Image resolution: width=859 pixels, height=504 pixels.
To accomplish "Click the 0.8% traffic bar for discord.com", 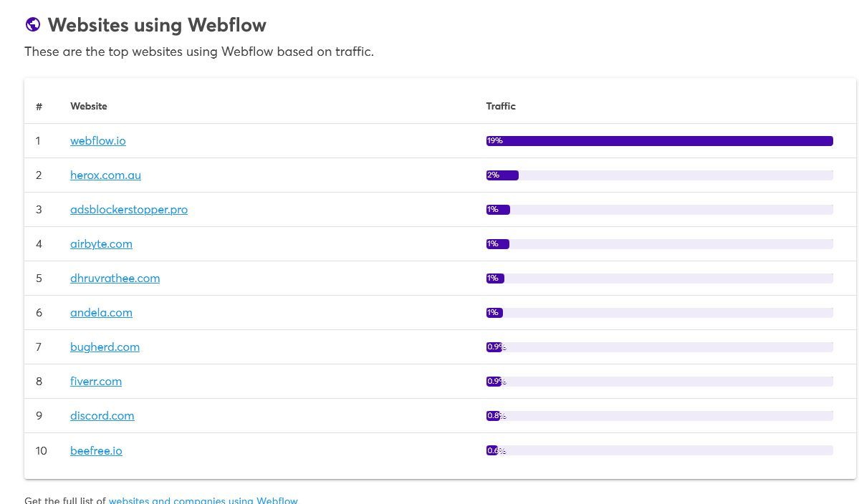I will coord(660,416).
